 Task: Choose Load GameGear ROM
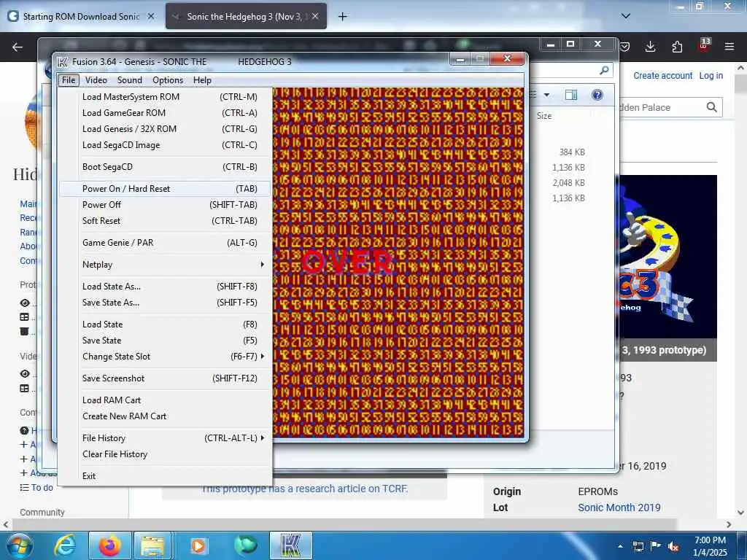[x=165, y=113]
